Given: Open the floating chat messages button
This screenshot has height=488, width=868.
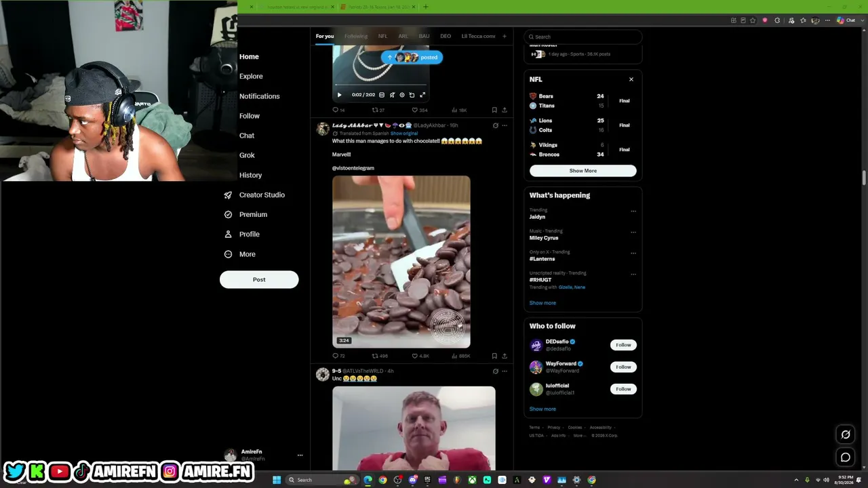Looking at the screenshot, I should [846, 457].
